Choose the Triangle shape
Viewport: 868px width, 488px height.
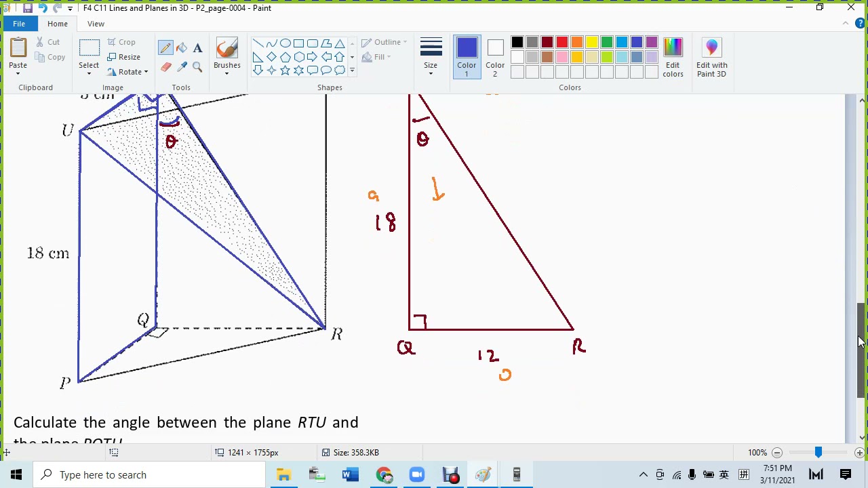pos(339,43)
